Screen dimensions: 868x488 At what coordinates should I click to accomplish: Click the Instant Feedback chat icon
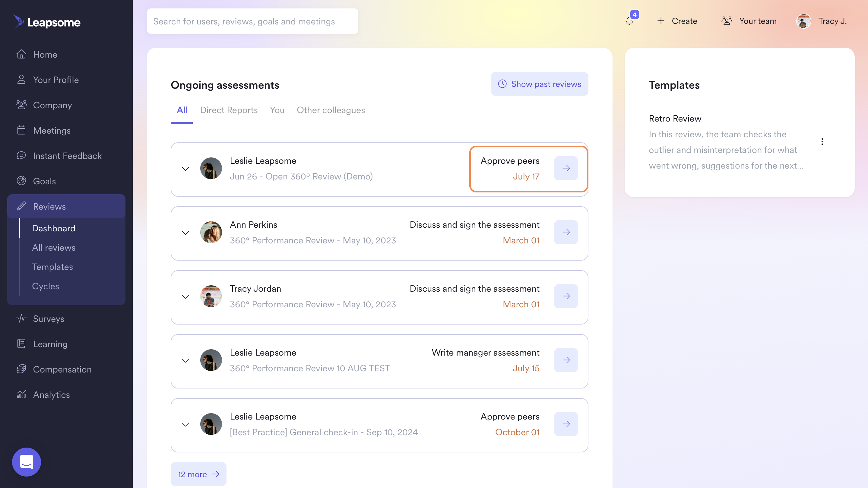click(21, 155)
